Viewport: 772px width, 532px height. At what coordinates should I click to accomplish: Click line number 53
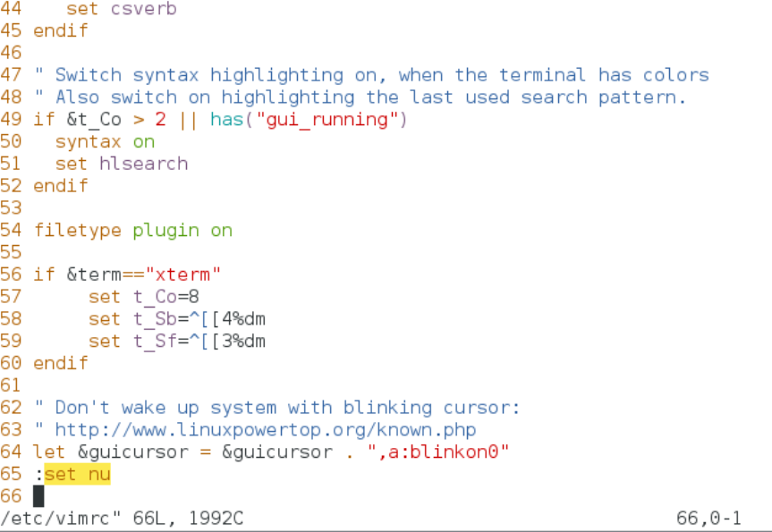[11, 208]
